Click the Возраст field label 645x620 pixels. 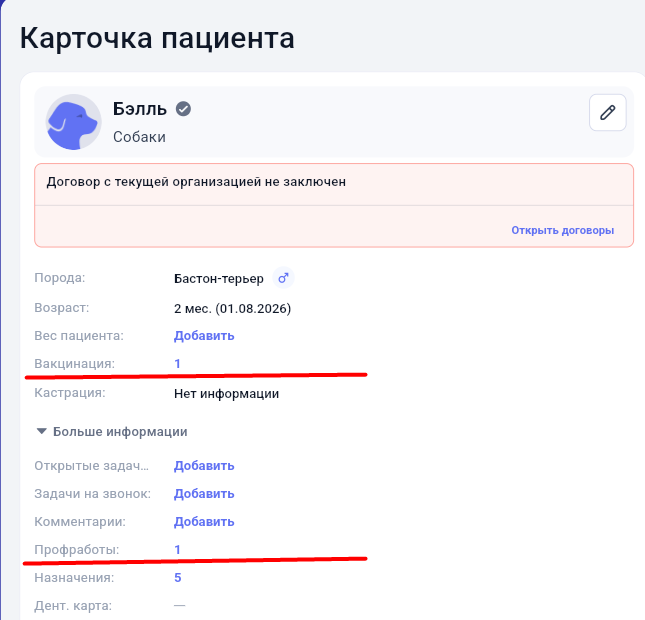pos(62,308)
